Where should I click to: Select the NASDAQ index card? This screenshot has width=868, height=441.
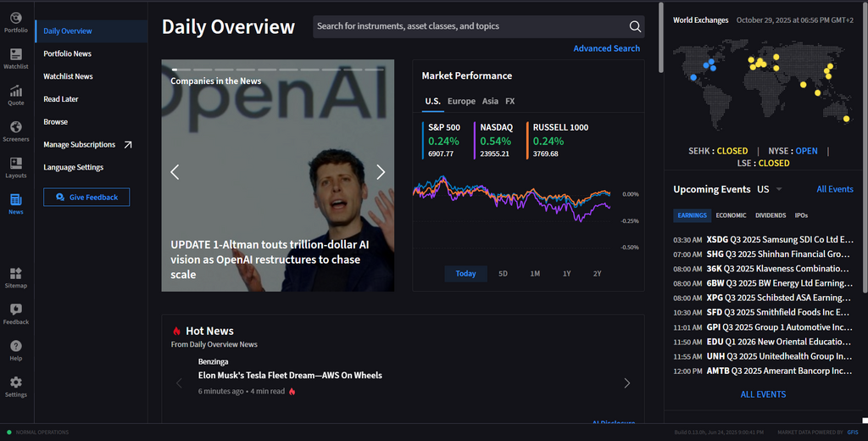click(496, 141)
